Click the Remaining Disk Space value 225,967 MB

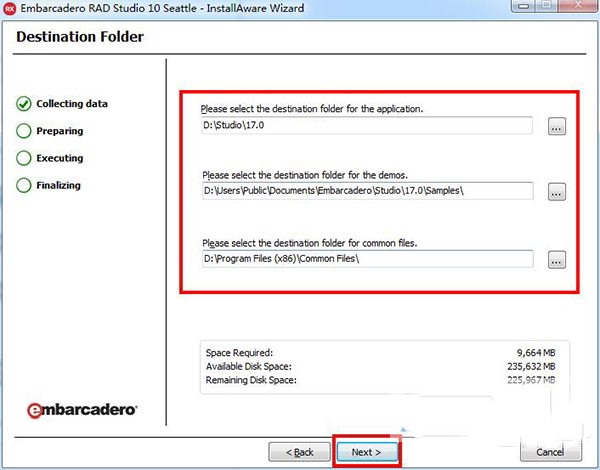pyautogui.click(x=531, y=380)
